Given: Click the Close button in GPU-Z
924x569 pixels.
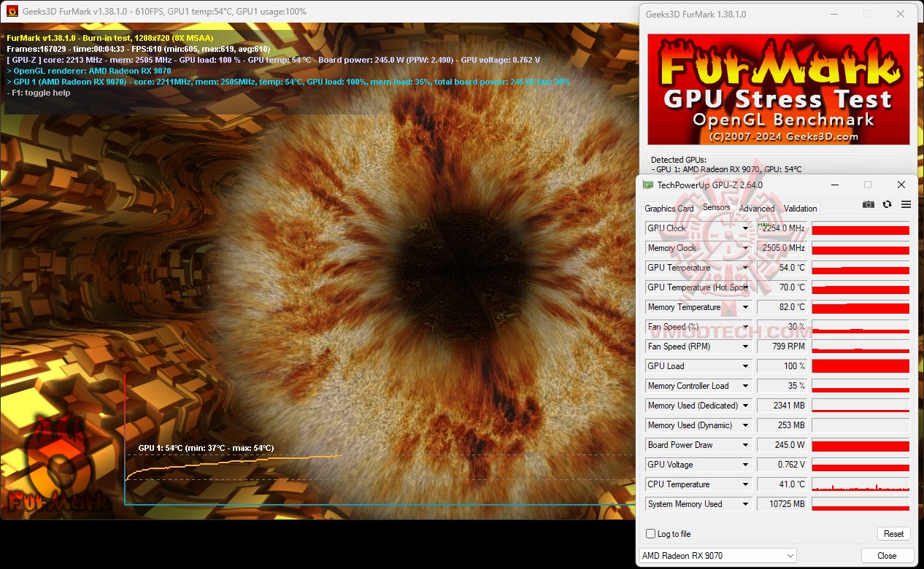Looking at the screenshot, I should point(887,556).
